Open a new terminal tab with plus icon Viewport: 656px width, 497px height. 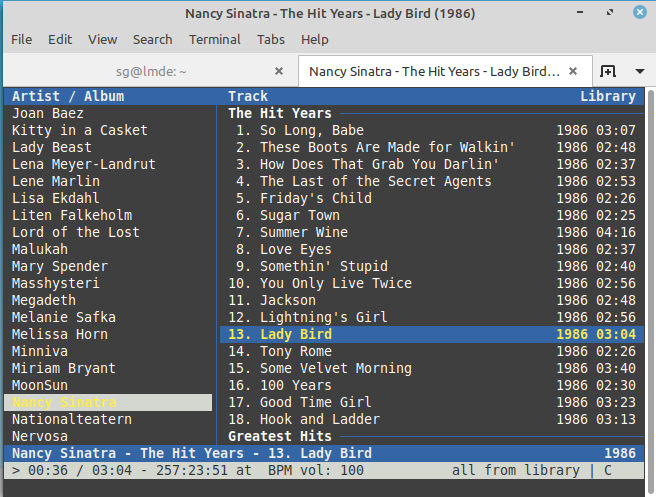(x=608, y=72)
